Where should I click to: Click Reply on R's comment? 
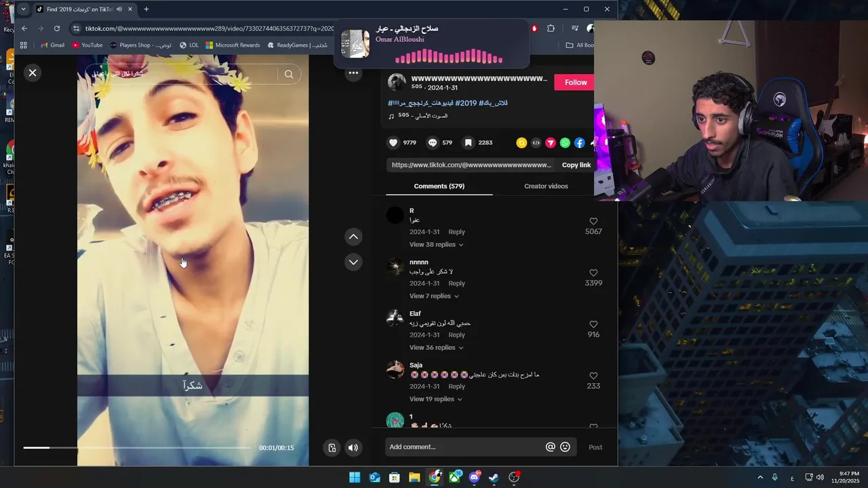tap(456, 232)
